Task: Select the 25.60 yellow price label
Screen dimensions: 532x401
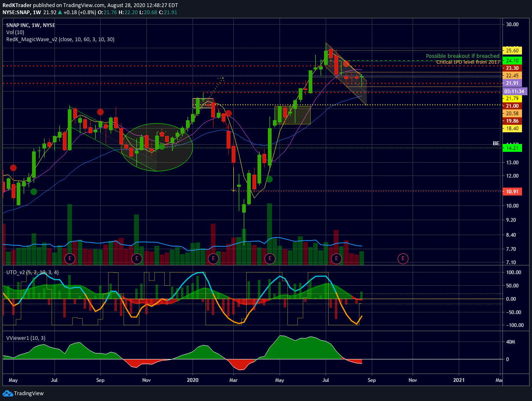Action: (512, 51)
